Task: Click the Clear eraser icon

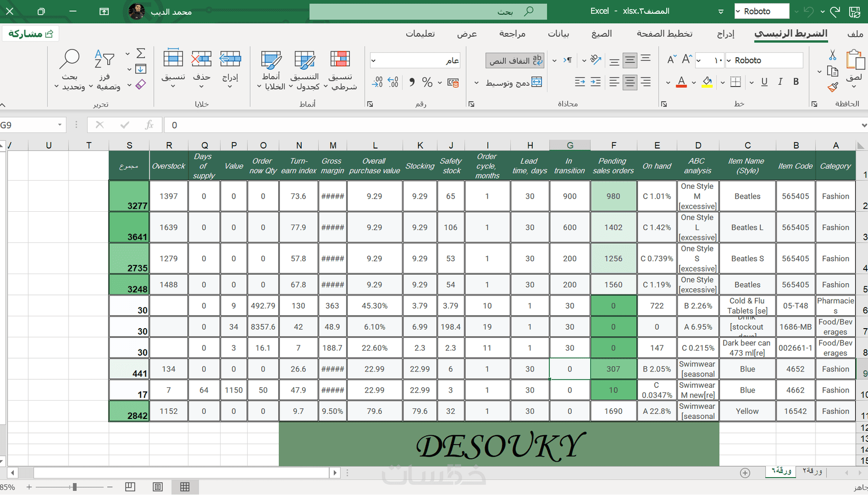Action: pyautogui.click(x=141, y=84)
